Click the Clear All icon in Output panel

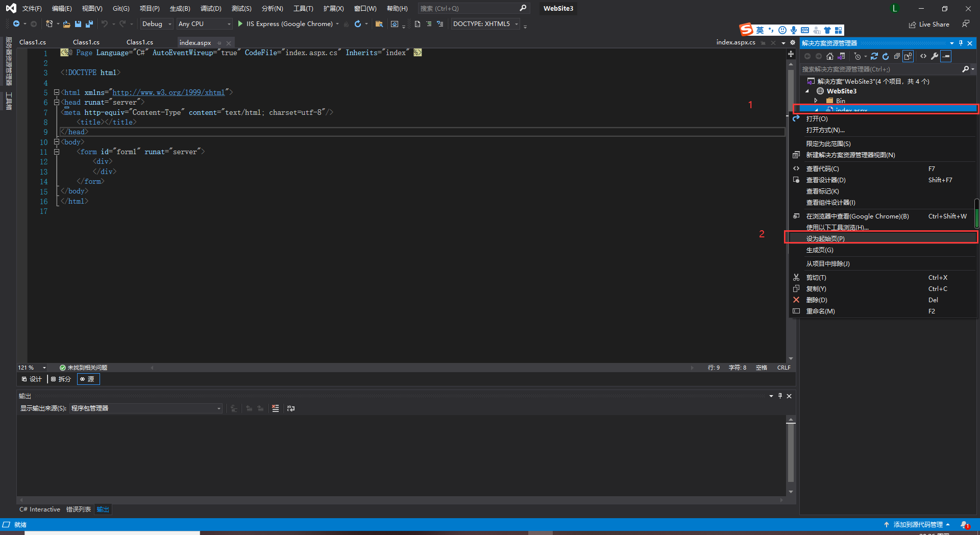click(276, 408)
